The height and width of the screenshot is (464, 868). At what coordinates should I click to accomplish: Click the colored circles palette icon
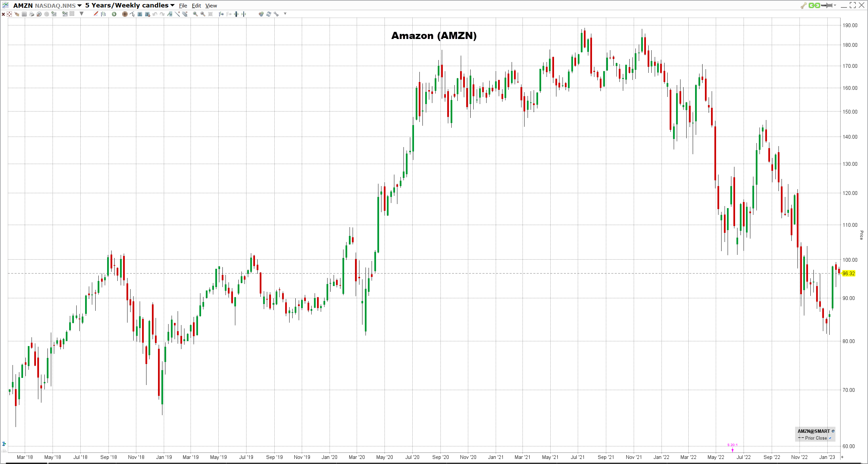[x=261, y=14]
